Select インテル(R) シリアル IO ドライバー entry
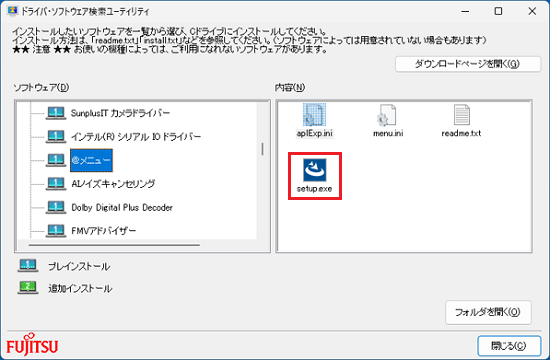550x360 pixels. click(x=136, y=136)
